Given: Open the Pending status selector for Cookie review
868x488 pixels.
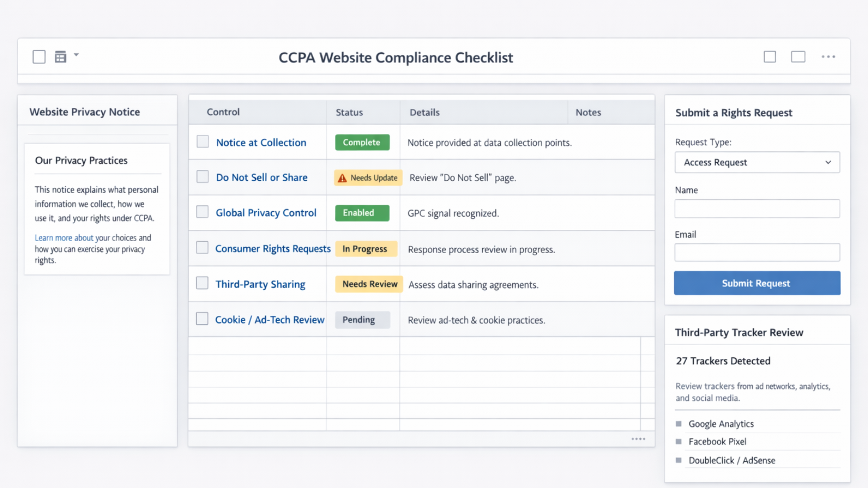Looking at the screenshot, I should click(x=362, y=320).
